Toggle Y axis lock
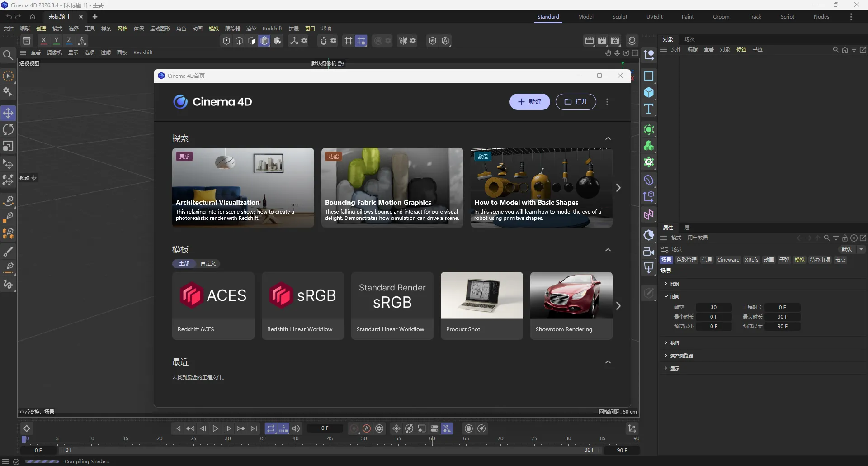868x466 pixels. tap(57, 41)
